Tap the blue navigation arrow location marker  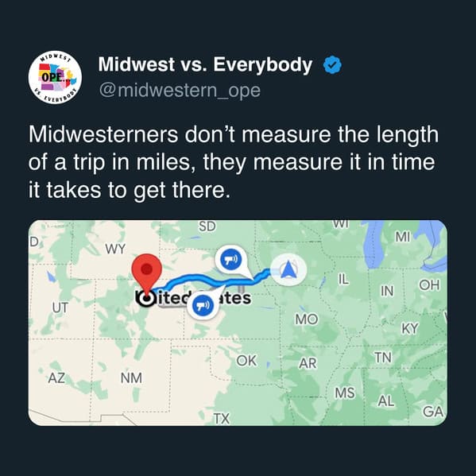[x=288, y=269]
